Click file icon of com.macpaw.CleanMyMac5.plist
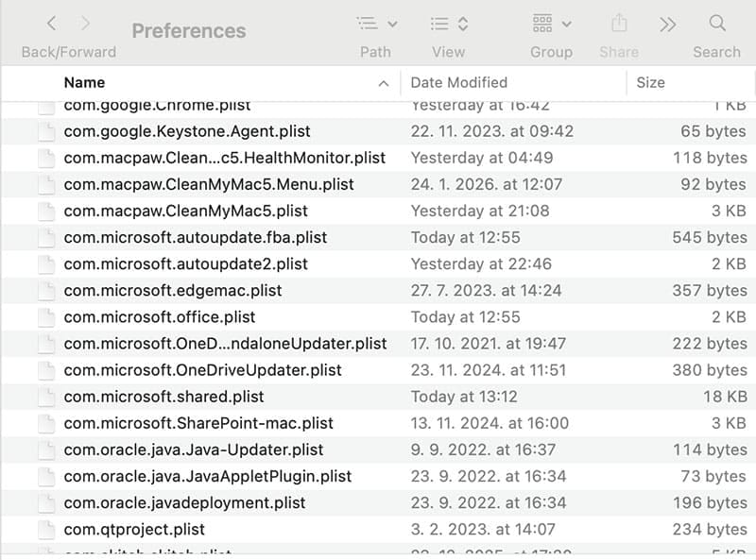Screen dimensions: 756x560 point(46,211)
